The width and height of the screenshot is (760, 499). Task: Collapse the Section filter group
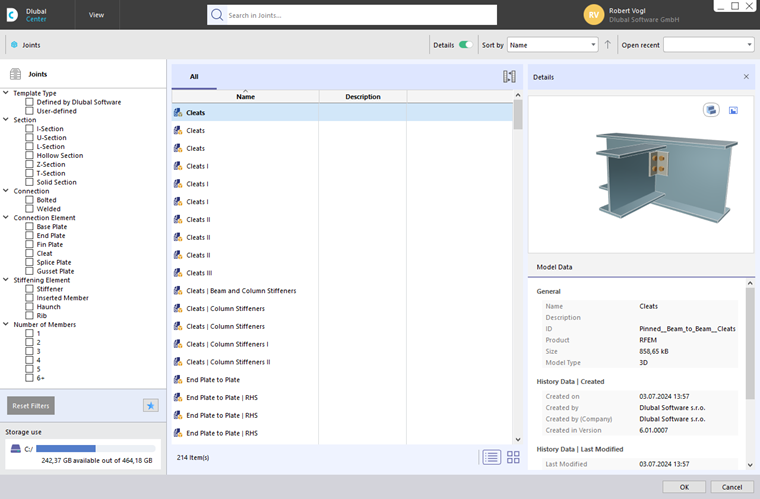(x=6, y=119)
